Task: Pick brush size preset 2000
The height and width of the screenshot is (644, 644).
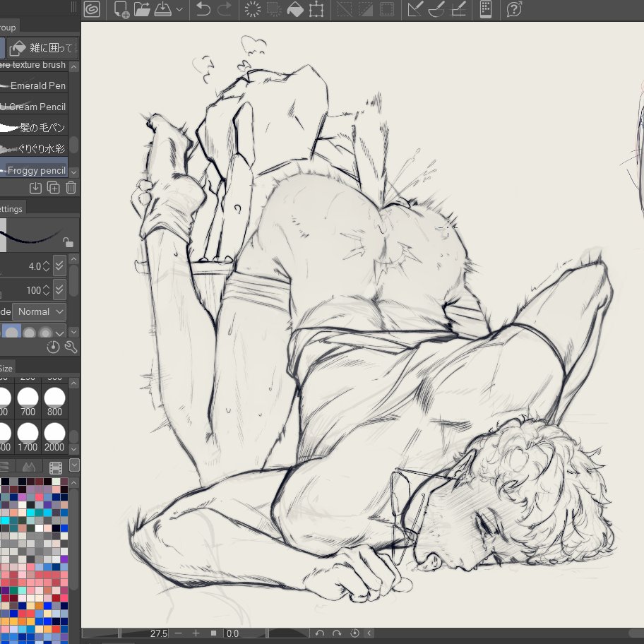Action: (x=54, y=436)
